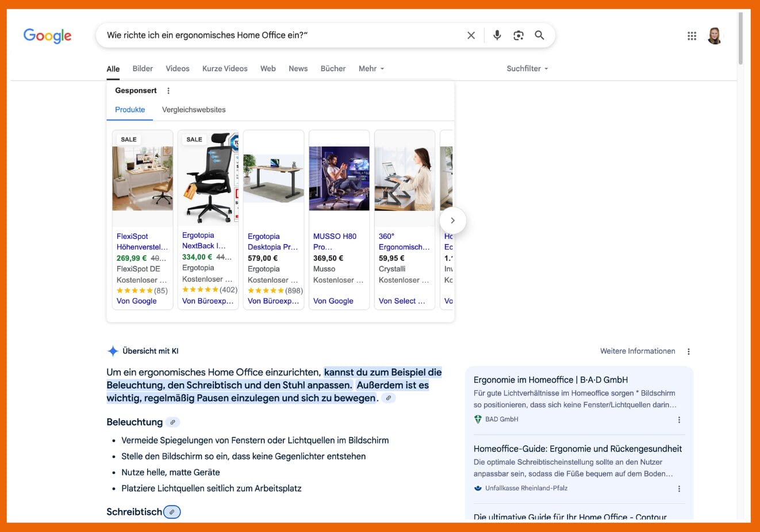
Task: Open the options menu next to "Gesponsert"
Action: (168, 90)
